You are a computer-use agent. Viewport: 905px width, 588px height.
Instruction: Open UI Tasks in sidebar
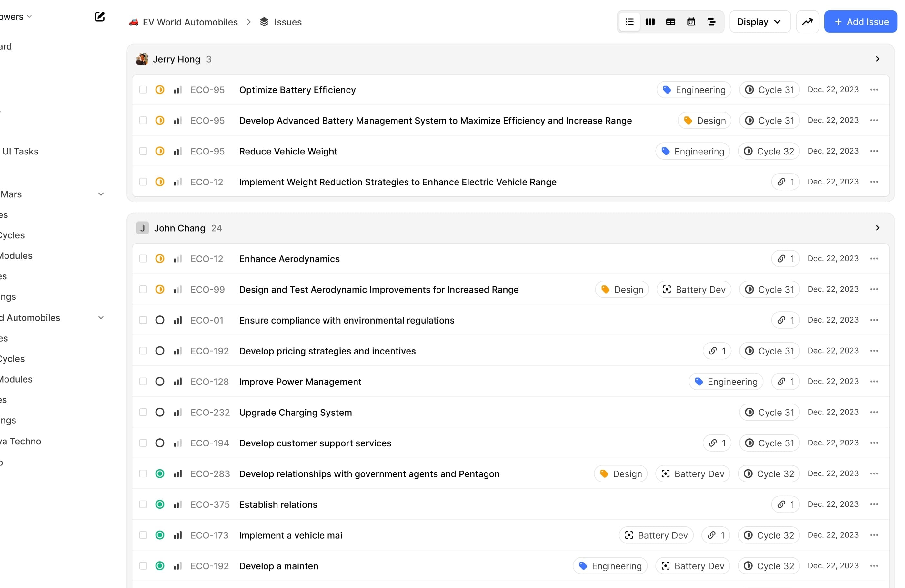coord(20,151)
